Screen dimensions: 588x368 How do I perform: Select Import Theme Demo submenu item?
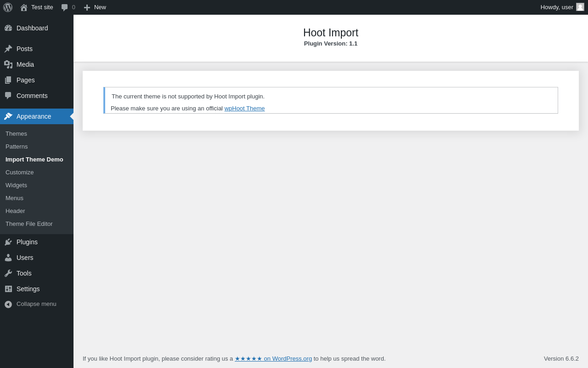(x=34, y=160)
